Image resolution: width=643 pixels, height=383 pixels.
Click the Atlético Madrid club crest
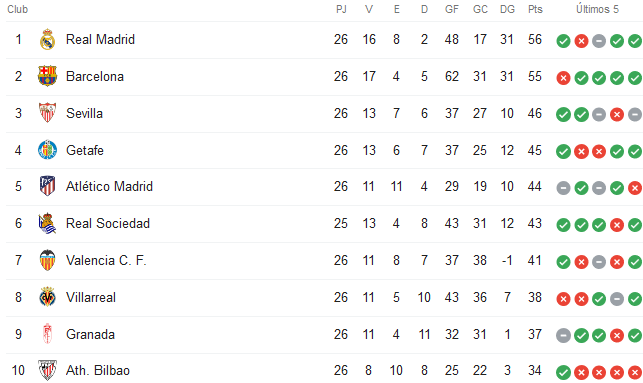coord(47,186)
